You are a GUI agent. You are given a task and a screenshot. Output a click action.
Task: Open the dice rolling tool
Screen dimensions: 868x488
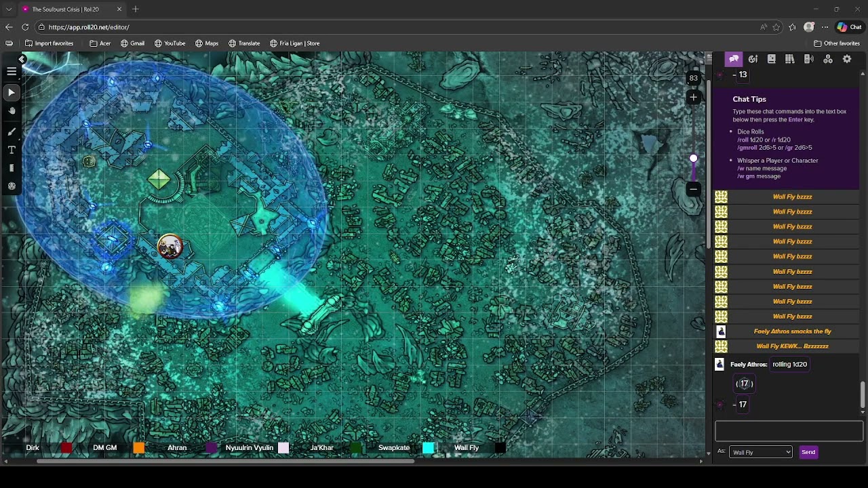(12, 186)
